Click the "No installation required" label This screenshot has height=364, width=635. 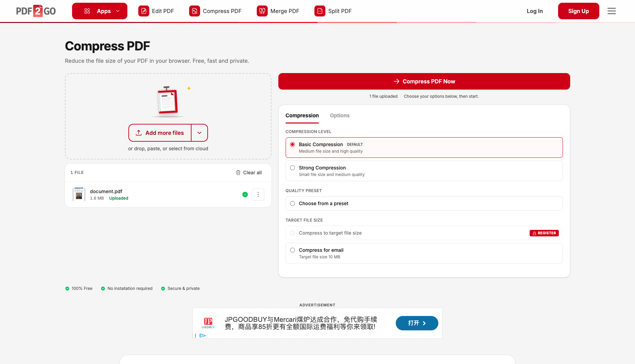(x=130, y=289)
